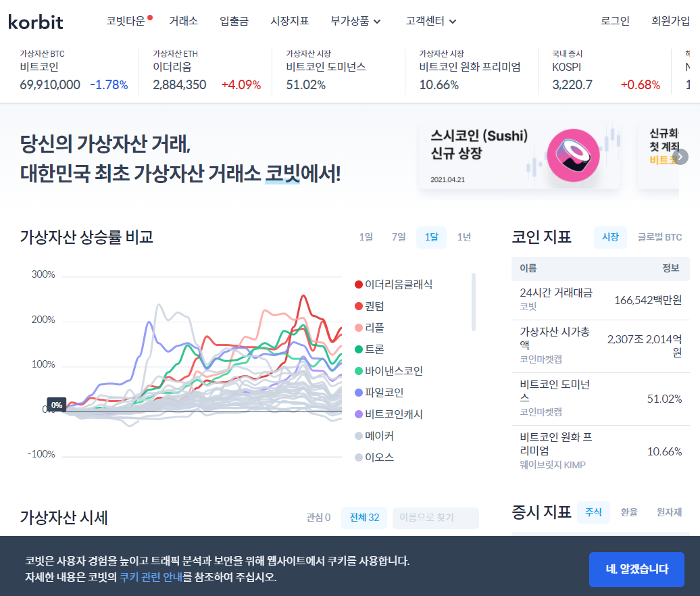The height and width of the screenshot is (596, 700).
Task: Open 이더리움 ETH ticker card
Action: [206, 72]
